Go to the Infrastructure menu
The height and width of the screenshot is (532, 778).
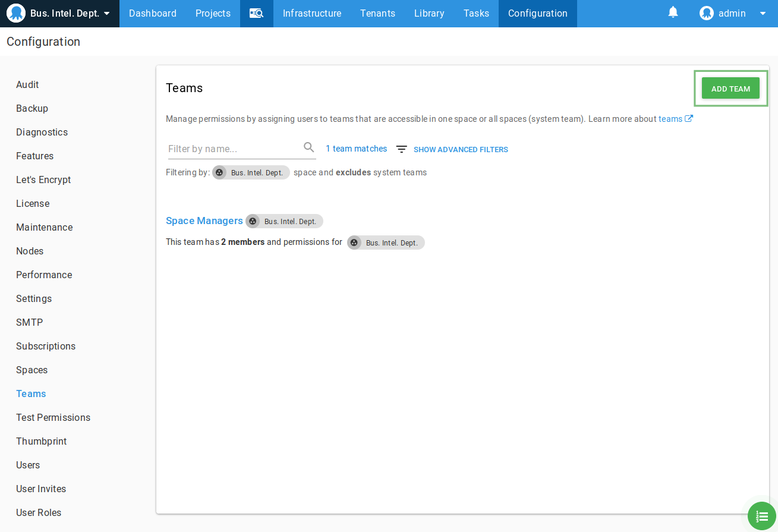tap(312, 13)
